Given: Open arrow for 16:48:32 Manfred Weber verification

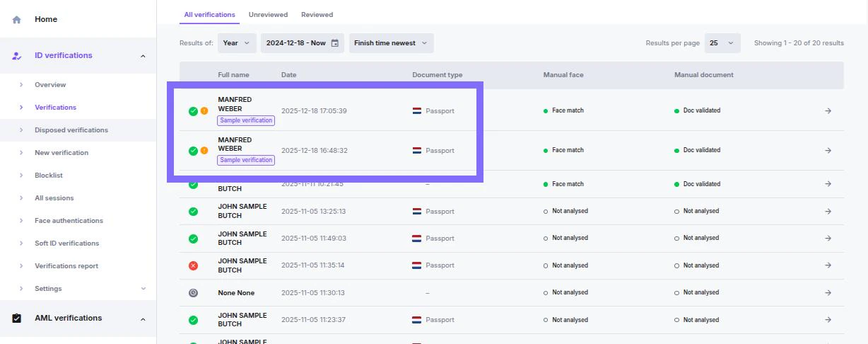Looking at the screenshot, I should (828, 151).
